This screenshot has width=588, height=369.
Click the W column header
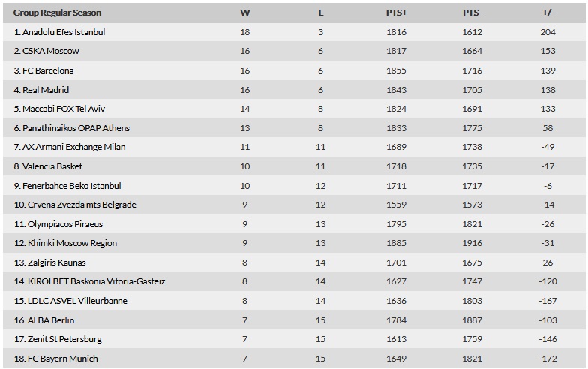[244, 13]
